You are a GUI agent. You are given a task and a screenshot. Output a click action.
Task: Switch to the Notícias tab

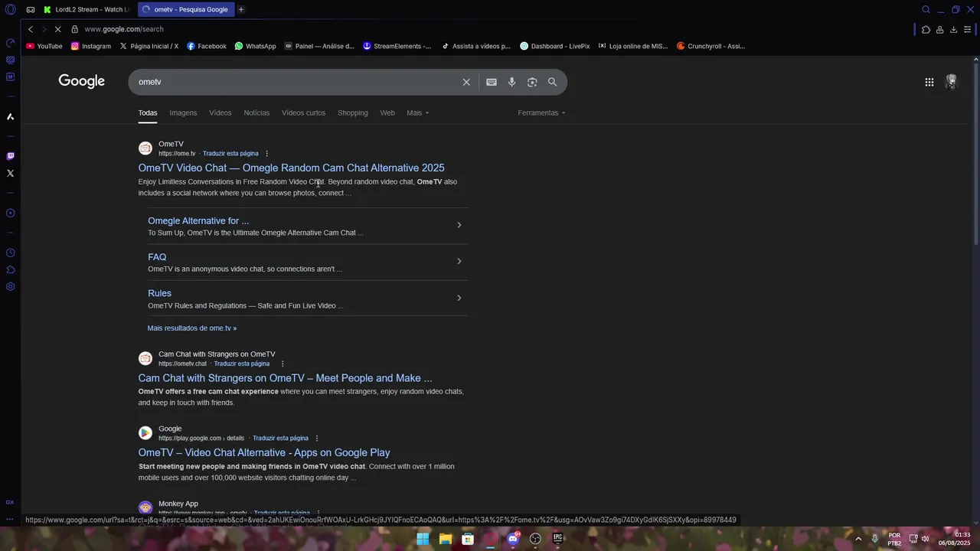point(256,113)
